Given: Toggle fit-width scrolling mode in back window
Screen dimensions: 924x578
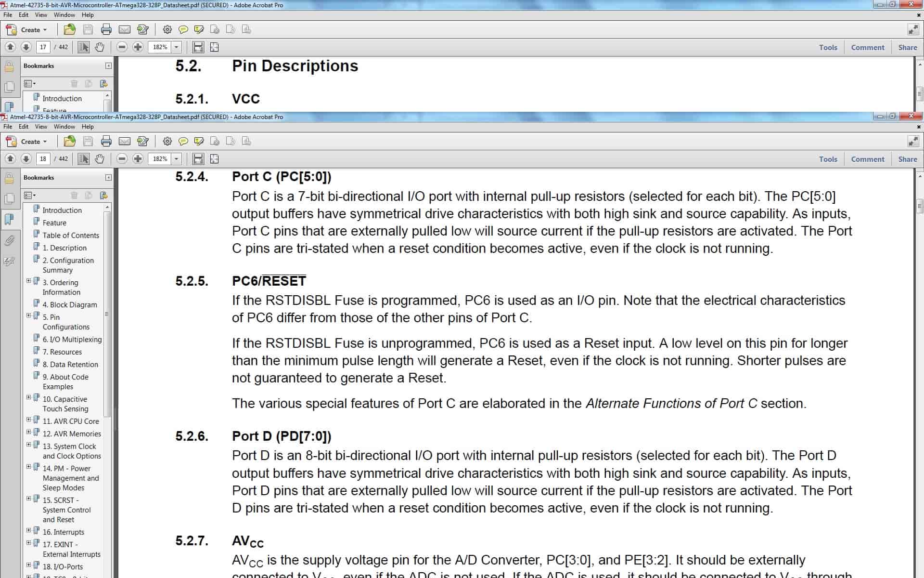Looking at the screenshot, I should [x=198, y=47].
